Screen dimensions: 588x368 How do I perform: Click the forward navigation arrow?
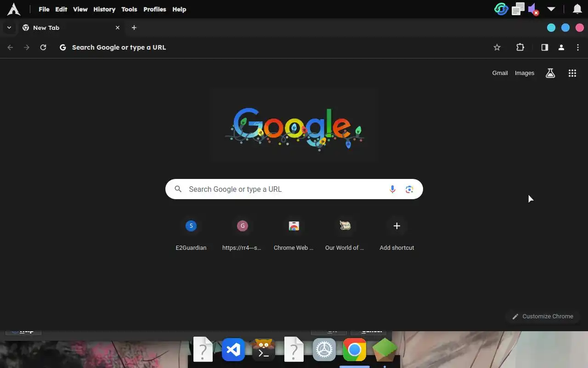click(27, 47)
